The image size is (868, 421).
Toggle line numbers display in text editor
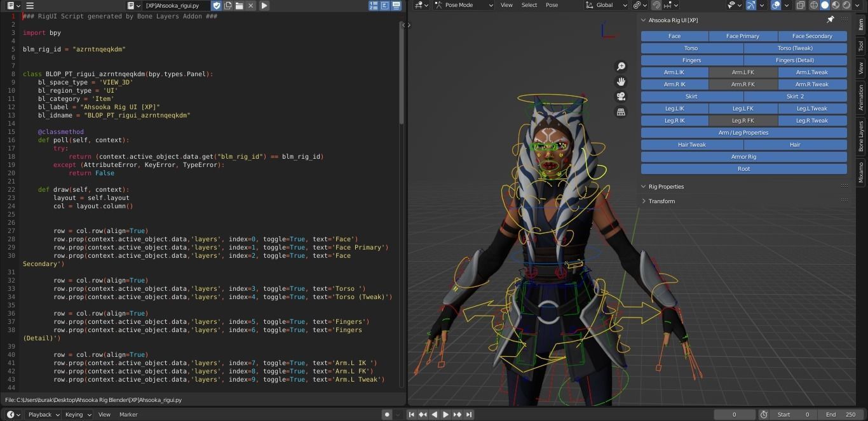374,5
